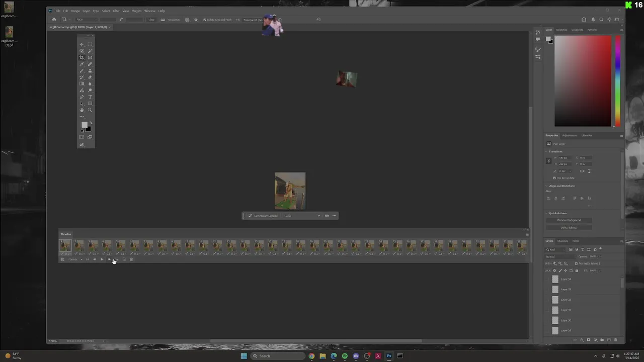This screenshot has height=362, width=644.
Task: Select the Brush tool
Action: pos(82,71)
